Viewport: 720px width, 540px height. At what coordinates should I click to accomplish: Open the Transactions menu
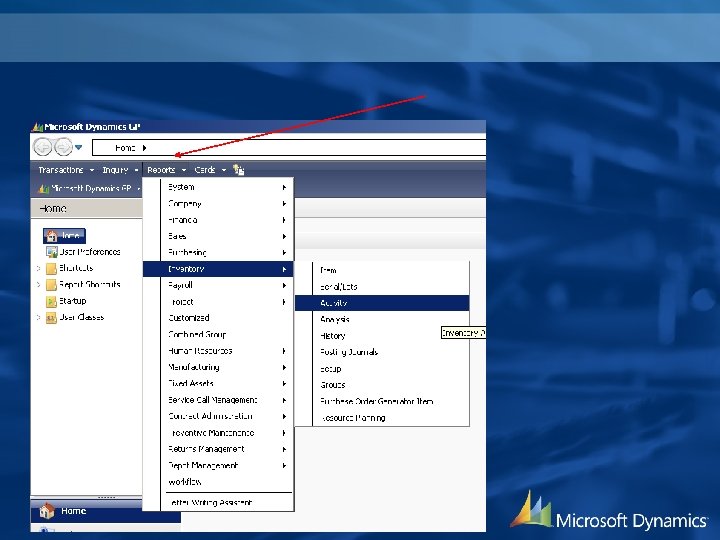(x=66, y=170)
